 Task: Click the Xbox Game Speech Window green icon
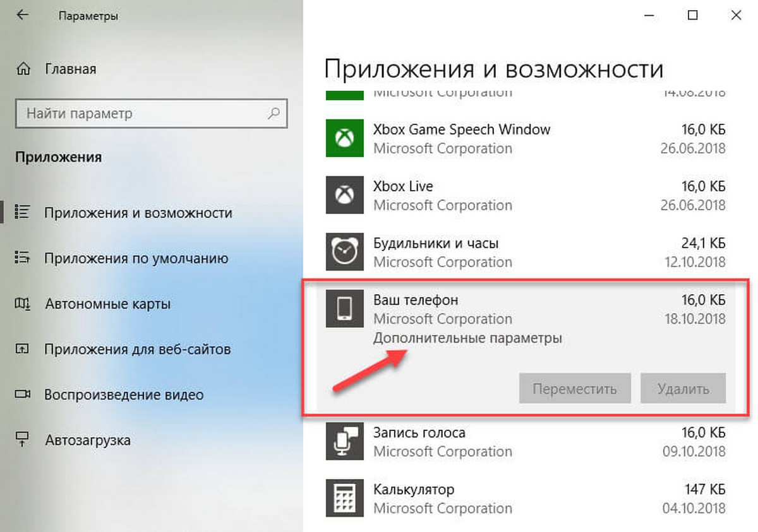345,138
